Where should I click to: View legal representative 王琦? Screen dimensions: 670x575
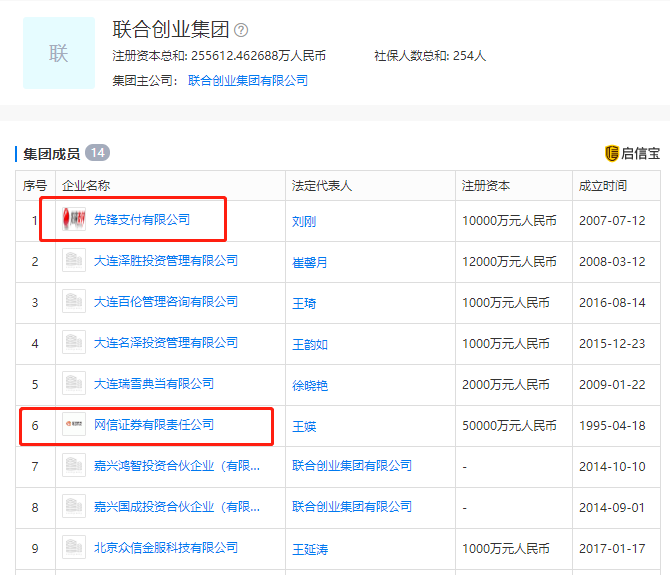304,303
